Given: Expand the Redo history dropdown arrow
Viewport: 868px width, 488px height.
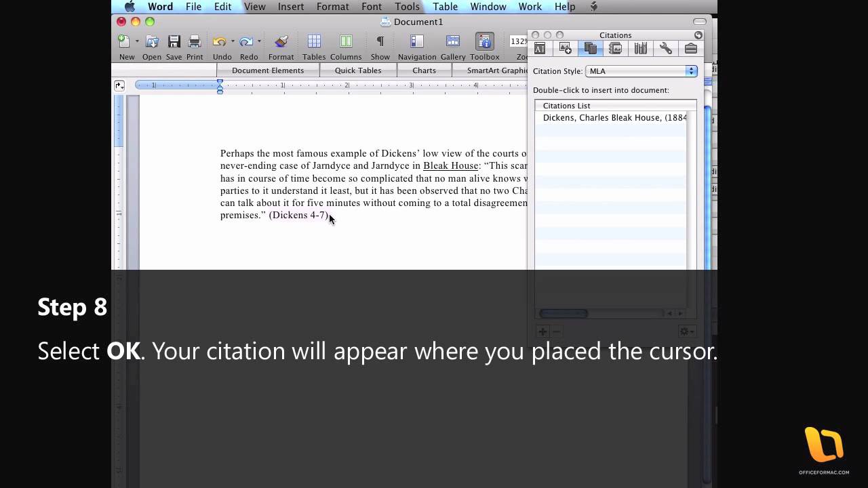Looking at the screenshot, I should 259,42.
